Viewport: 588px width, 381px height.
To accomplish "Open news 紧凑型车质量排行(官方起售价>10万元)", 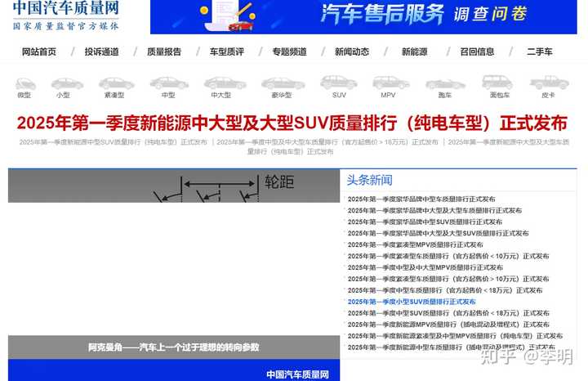I will [448, 279].
